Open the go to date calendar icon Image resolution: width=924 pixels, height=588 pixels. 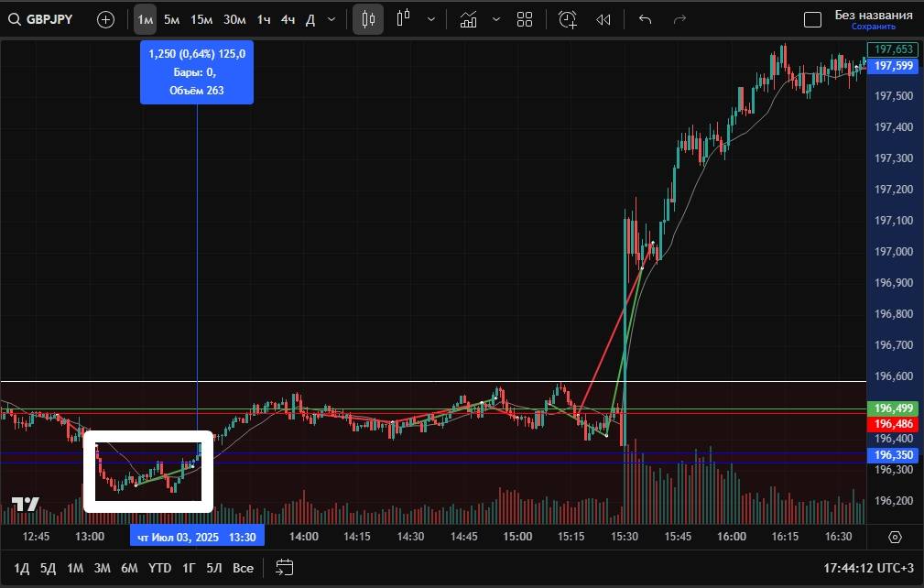(x=285, y=568)
